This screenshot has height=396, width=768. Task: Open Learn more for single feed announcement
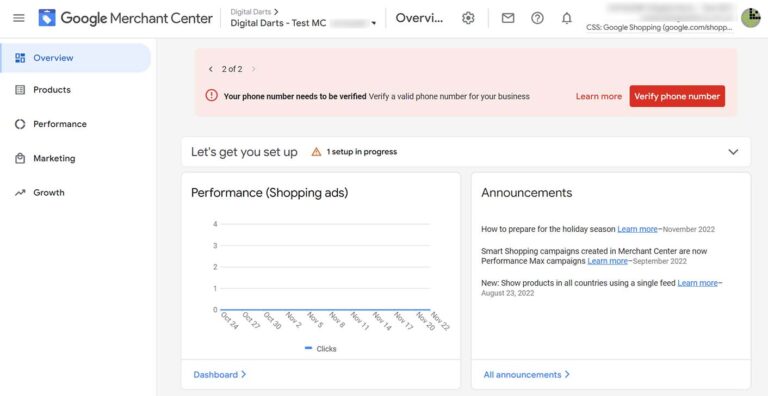tap(697, 283)
